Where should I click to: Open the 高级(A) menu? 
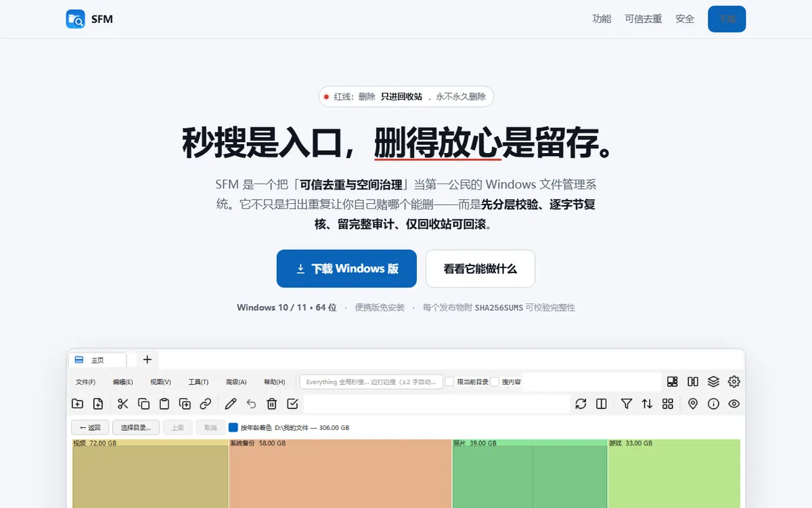pyautogui.click(x=236, y=382)
